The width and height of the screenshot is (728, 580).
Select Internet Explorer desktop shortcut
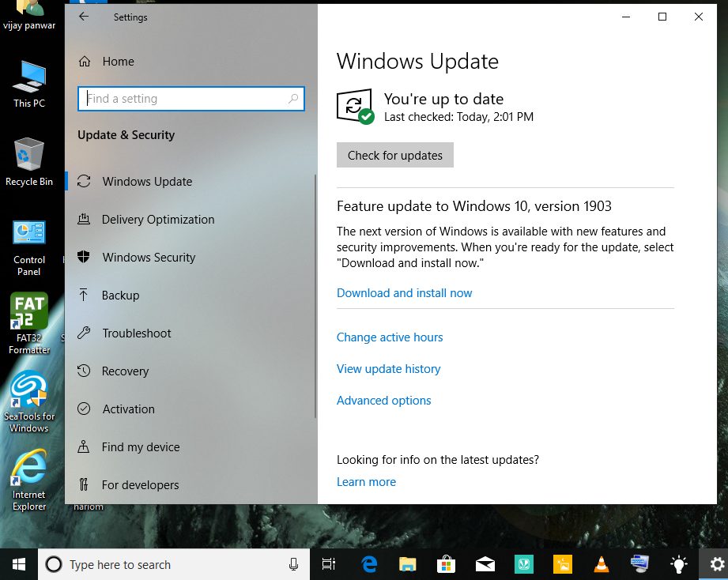pos(28,480)
